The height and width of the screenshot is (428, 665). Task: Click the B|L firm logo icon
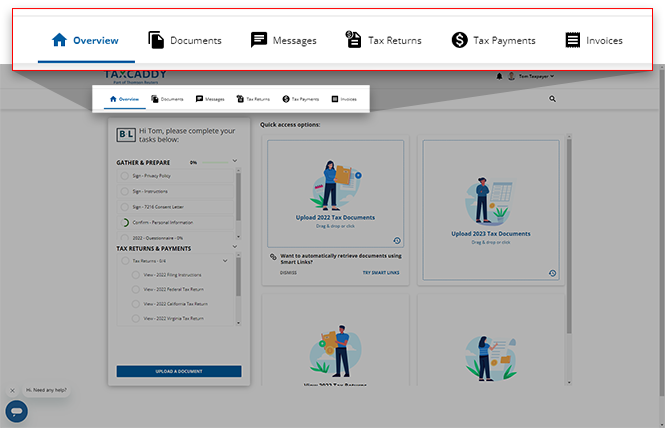click(126, 134)
